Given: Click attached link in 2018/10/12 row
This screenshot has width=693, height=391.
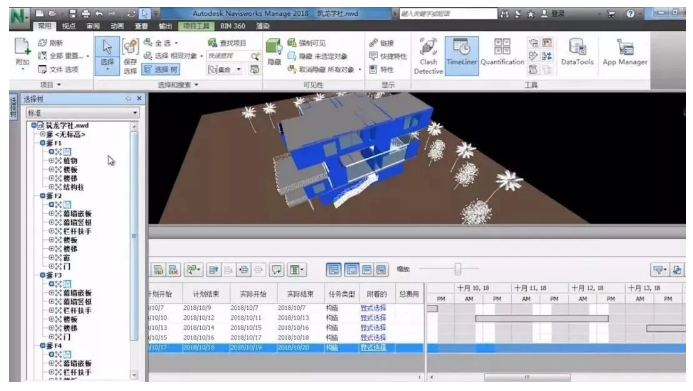Looking at the screenshot, I should pyautogui.click(x=373, y=318).
